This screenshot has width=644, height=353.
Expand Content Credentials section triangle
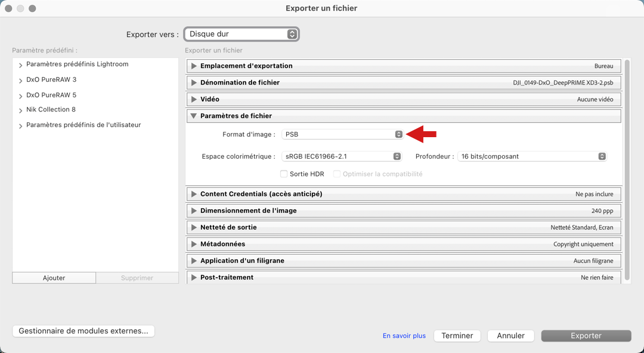point(194,194)
